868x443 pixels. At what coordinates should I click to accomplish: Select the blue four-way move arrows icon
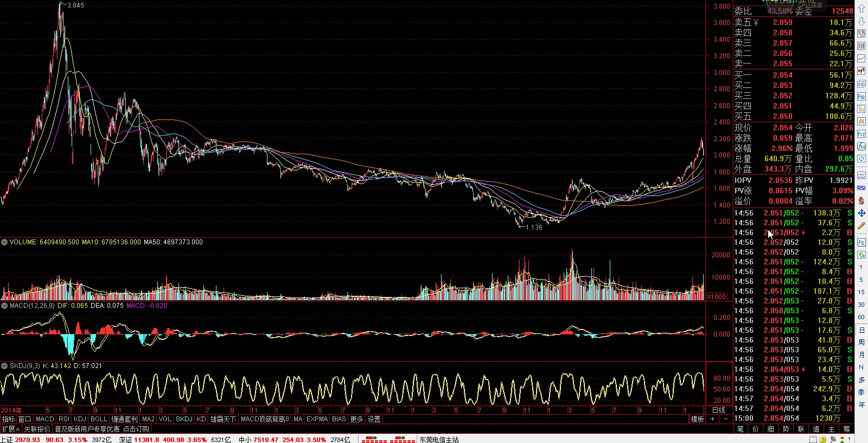(861, 213)
